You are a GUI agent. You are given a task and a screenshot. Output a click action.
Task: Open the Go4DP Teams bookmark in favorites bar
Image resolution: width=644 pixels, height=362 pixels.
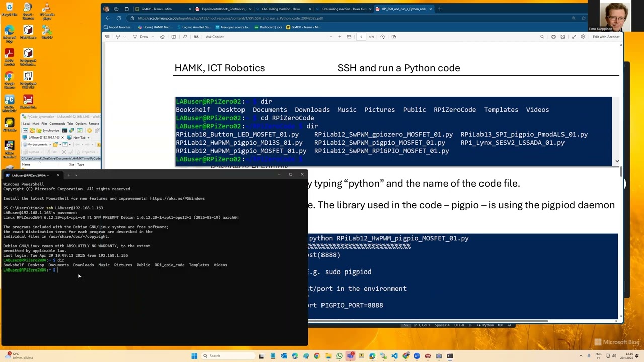pos(303,27)
